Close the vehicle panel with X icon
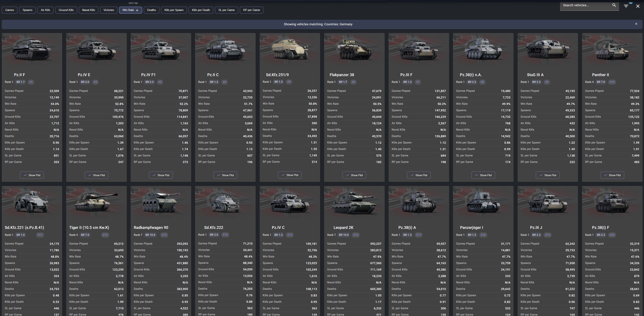Image resolution: width=644 pixels, height=316 pixels. click(638, 6)
